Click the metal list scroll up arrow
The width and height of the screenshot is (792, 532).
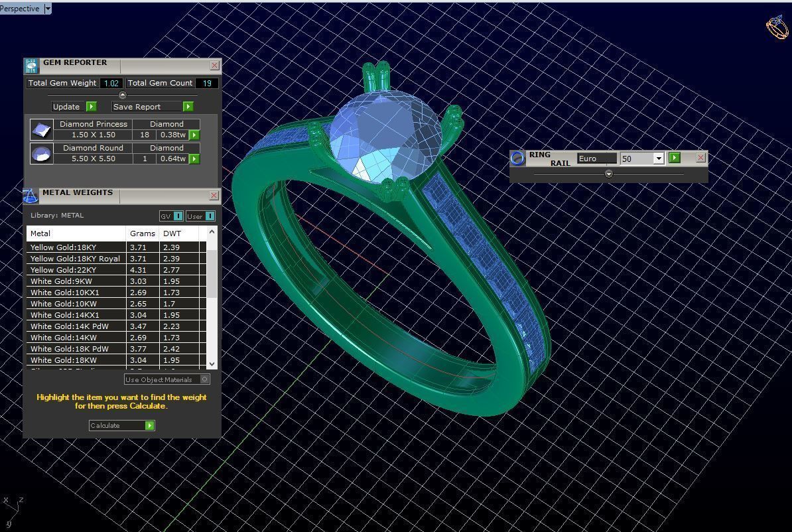(x=212, y=232)
